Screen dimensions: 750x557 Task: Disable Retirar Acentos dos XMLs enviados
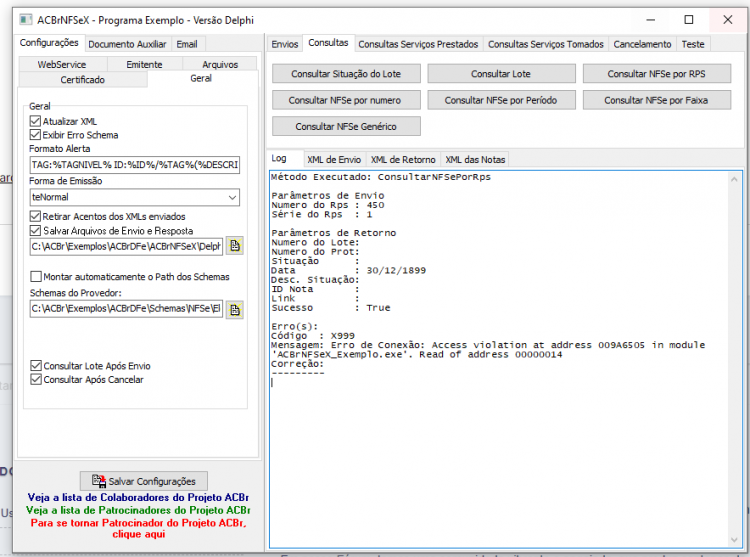[x=35, y=216]
